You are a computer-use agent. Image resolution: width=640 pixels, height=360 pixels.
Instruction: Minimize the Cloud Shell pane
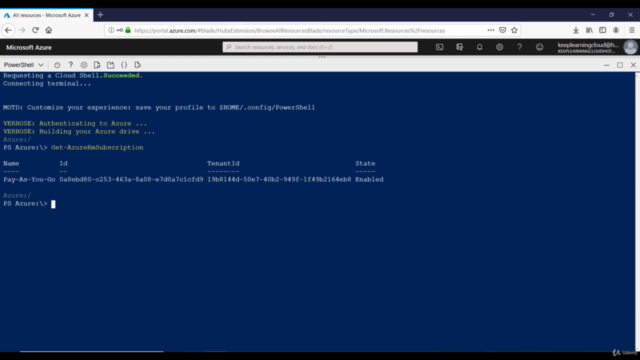point(607,65)
